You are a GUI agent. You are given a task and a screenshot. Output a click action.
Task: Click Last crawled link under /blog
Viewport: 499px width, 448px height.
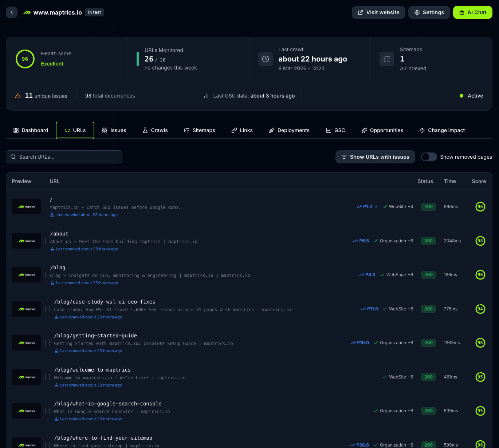coord(84,283)
